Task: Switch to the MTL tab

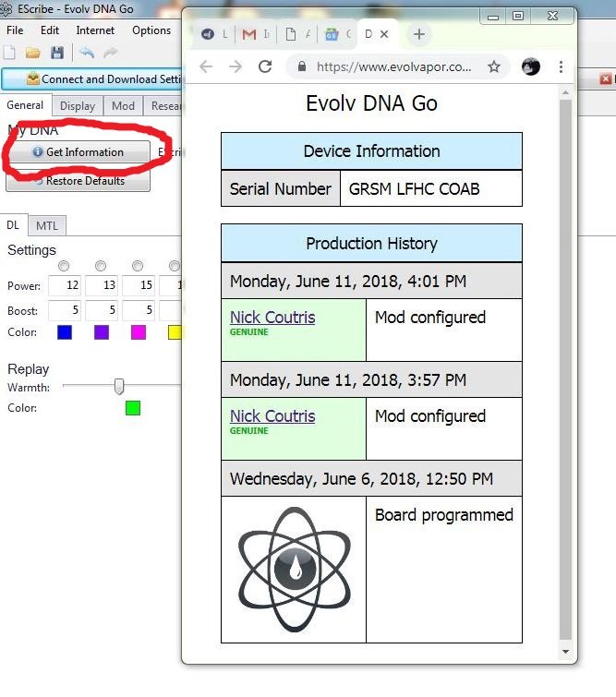Action: [46, 225]
